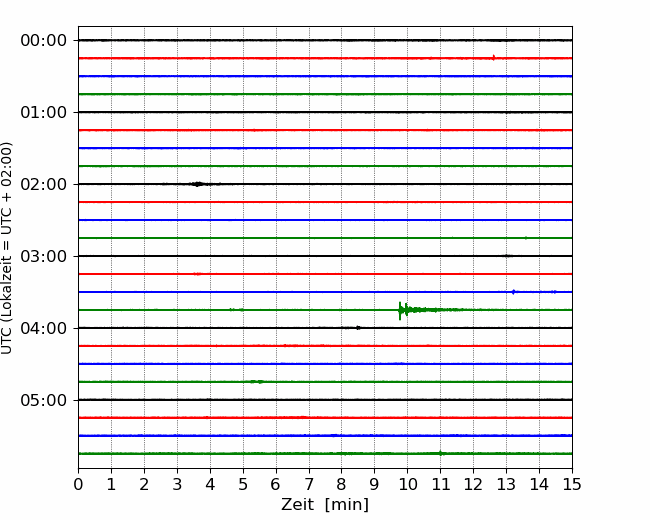Click the green spike at minute 11 on the bottom trace
The image size is (650, 520).
441,453
